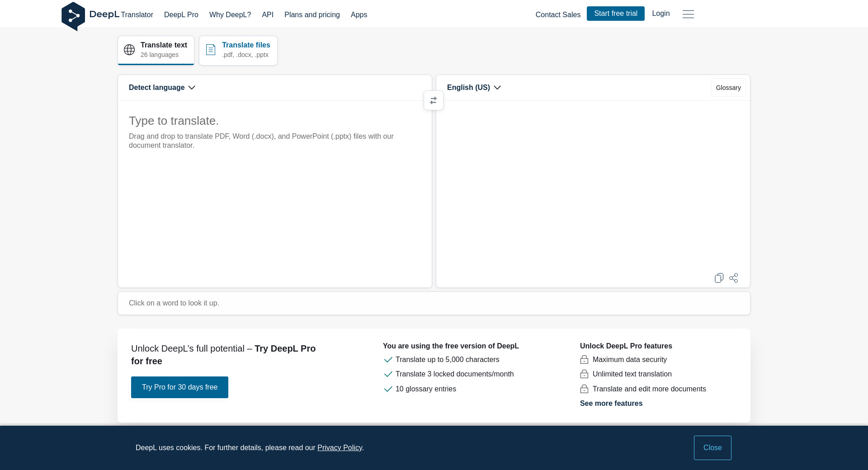Image resolution: width=868 pixels, height=470 pixels.
Task: Click into the Type to translate field
Action: (274, 194)
